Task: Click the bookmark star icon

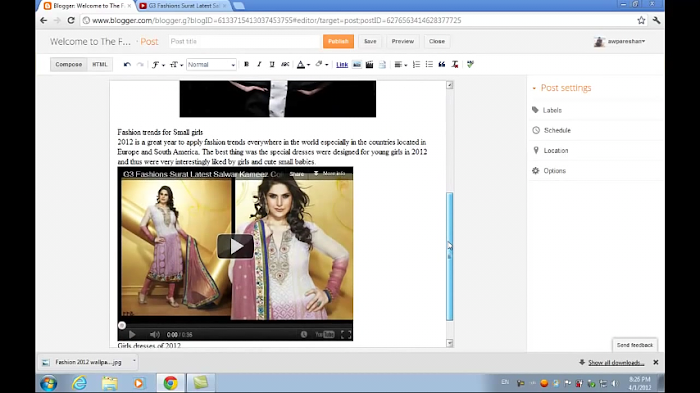Action: (641, 20)
